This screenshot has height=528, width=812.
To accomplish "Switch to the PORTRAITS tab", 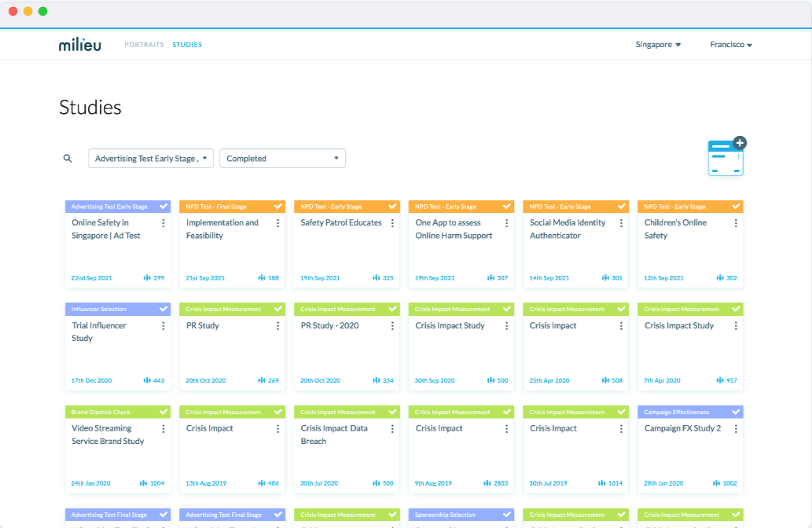I will [145, 45].
